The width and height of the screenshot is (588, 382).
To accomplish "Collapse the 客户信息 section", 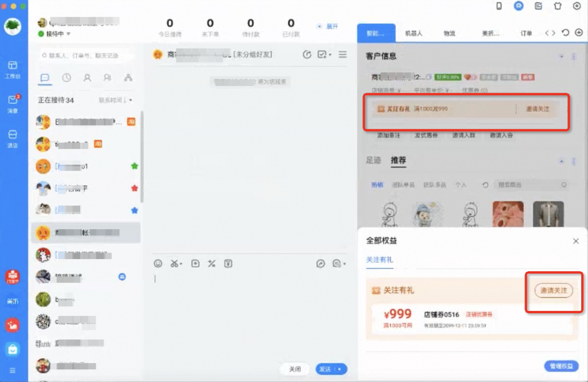I will point(562,57).
